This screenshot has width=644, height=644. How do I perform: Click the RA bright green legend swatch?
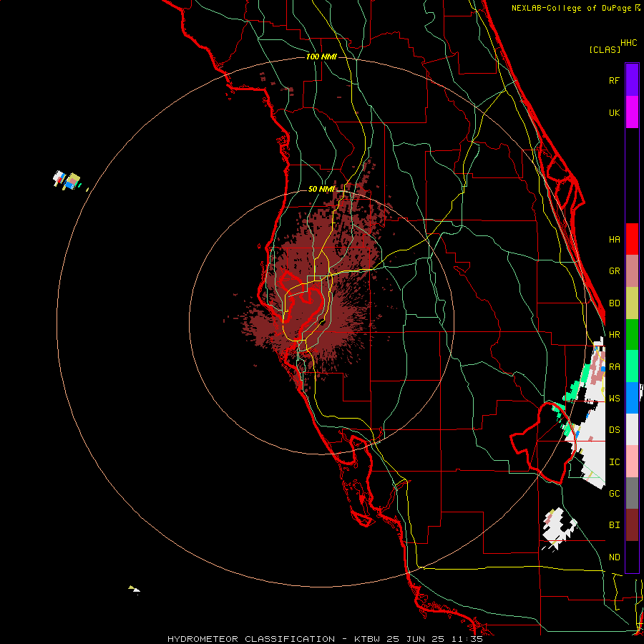point(632,366)
